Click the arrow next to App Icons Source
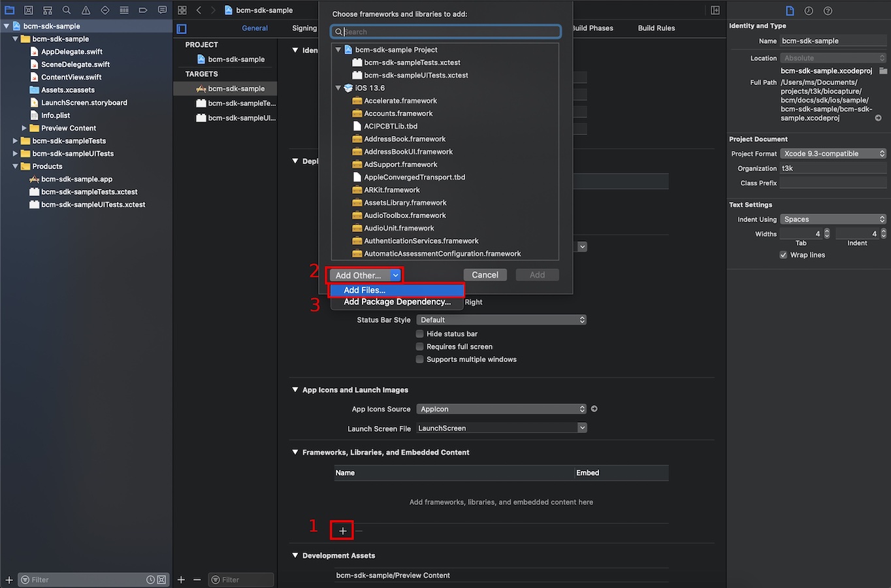Screen dimensions: 891x588 point(594,409)
